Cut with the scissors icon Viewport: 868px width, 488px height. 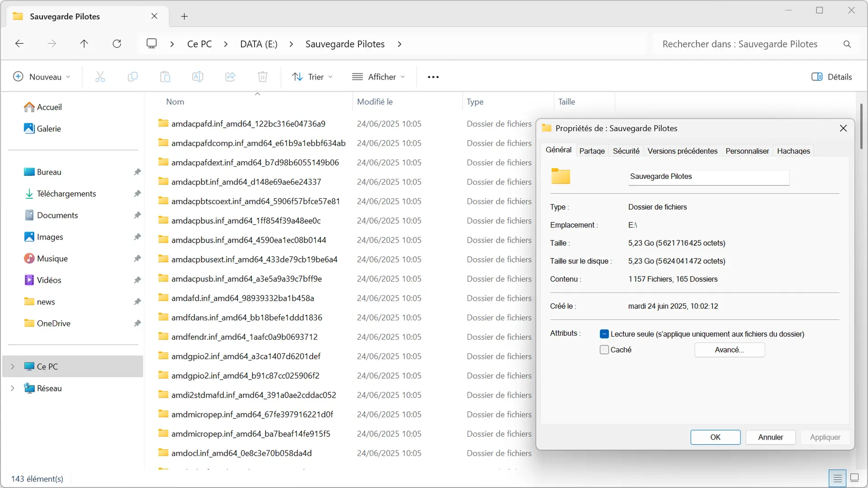pos(100,77)
